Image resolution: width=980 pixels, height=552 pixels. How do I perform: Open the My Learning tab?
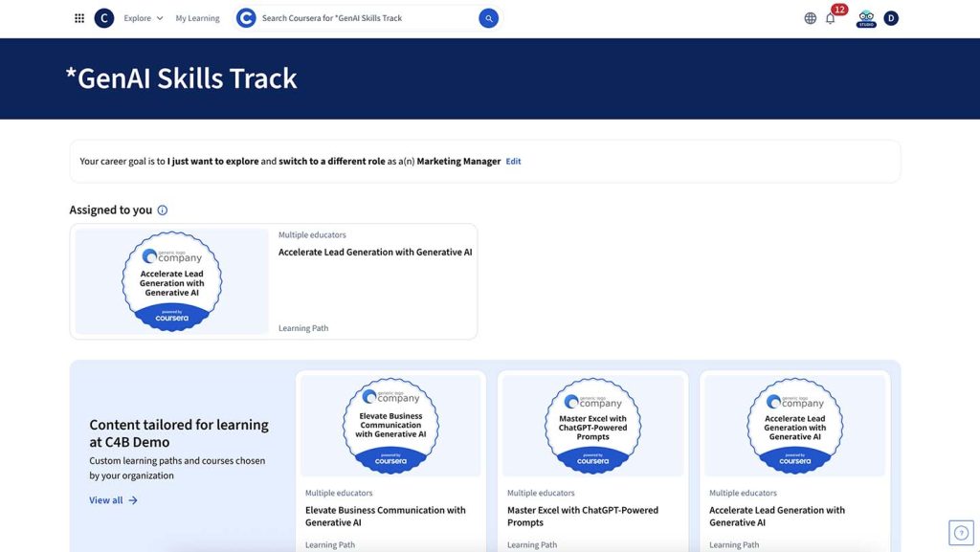[x=197, y=18]
